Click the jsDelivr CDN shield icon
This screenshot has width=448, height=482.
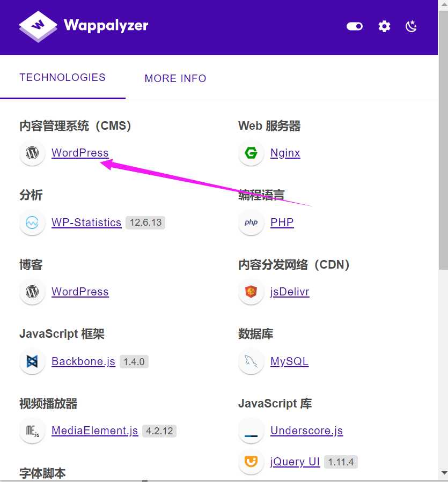(251, 292)
